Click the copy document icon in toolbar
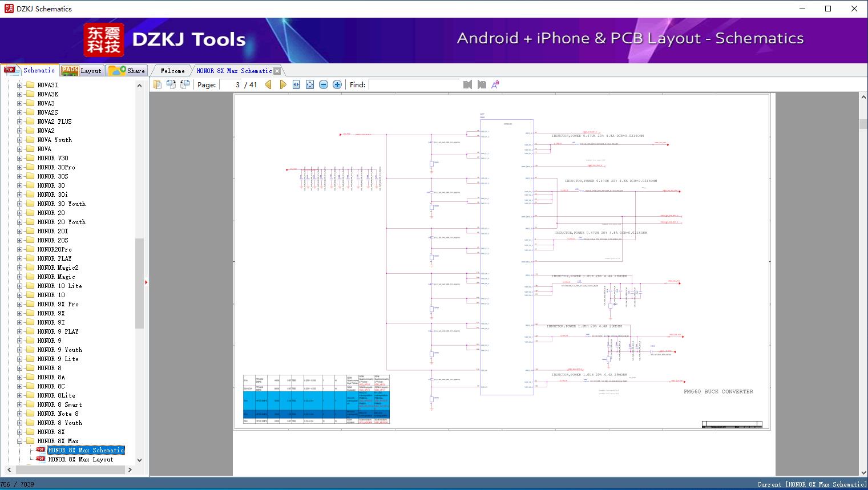The width and height of the screenshot is (868, 490). point(158,84)
